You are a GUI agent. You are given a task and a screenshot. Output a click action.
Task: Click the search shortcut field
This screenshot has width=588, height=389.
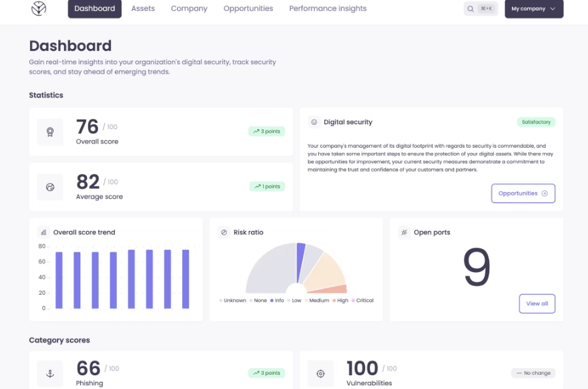coord(481,8)
